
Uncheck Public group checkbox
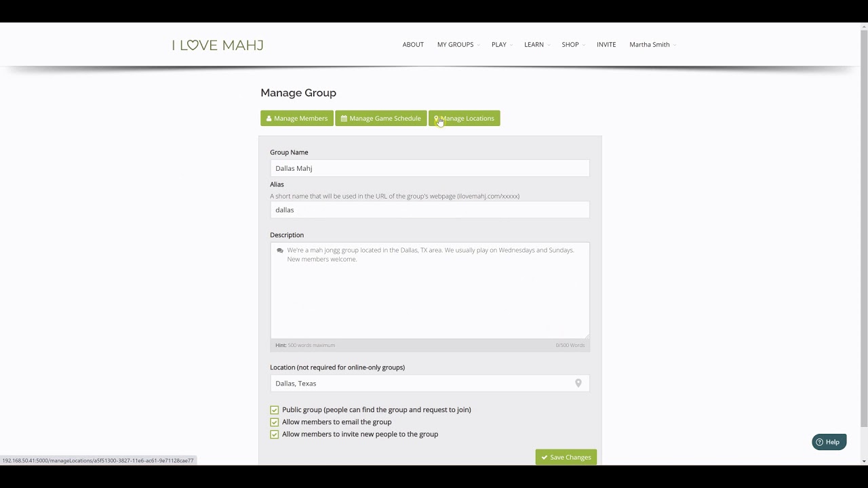pos(274,410)
